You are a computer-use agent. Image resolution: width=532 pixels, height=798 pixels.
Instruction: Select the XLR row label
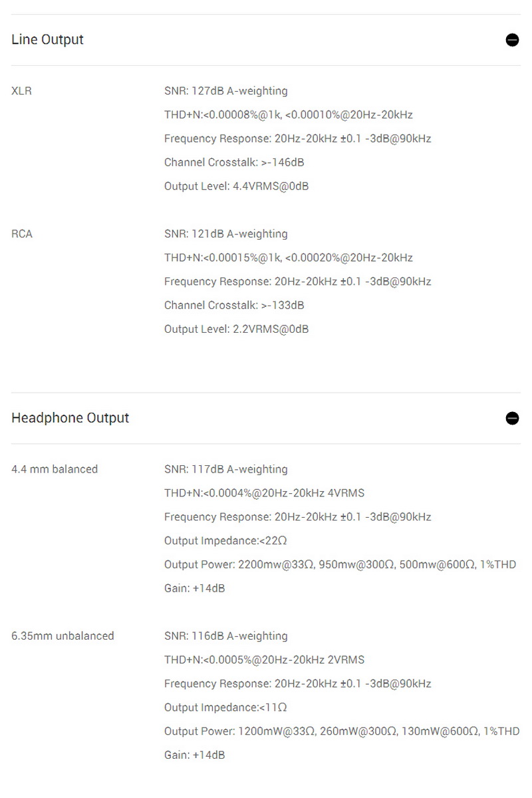(22, 91)
